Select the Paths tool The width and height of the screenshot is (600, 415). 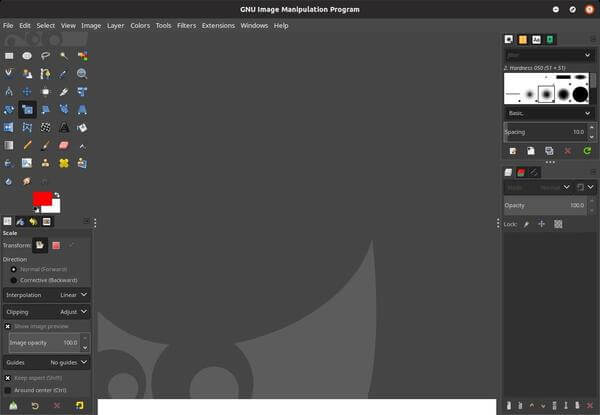point(45,73)
